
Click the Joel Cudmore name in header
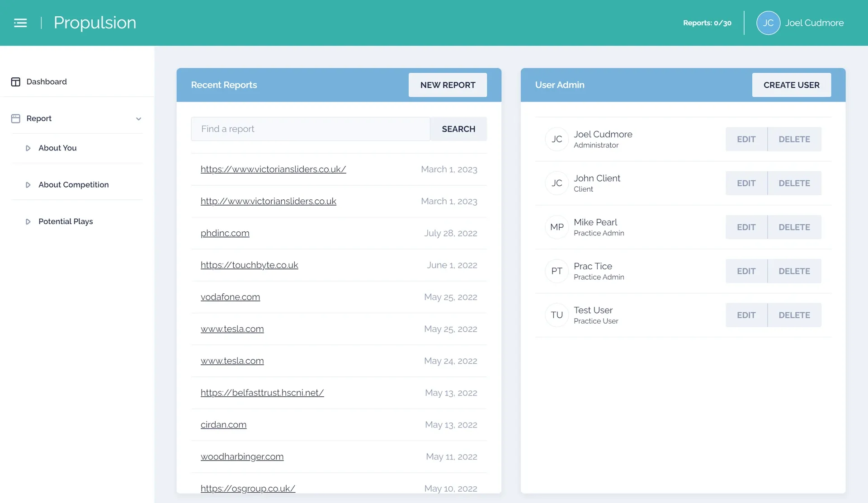point(814,23)
